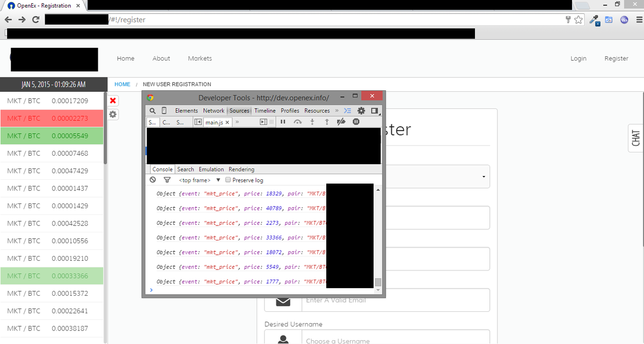This screenshot has width=644, height=344.
Task: Open the Rendering drawer tab
Action: click(x=241, y=169)
